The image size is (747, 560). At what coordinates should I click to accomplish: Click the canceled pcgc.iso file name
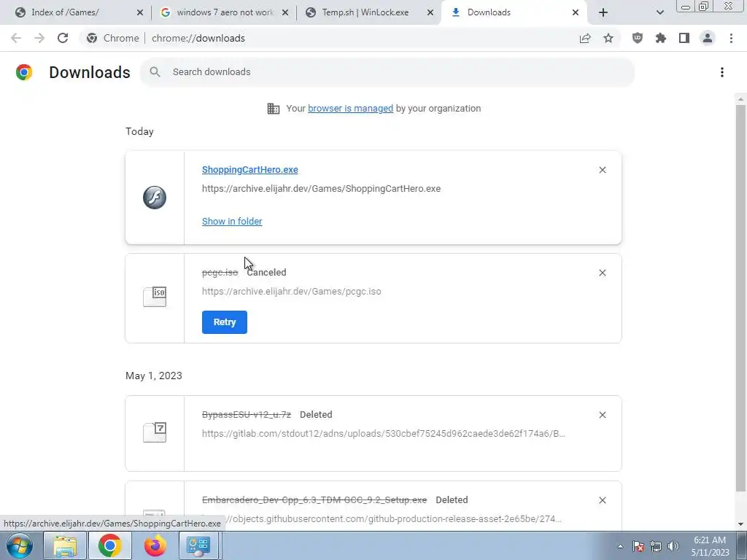(220, 273)
